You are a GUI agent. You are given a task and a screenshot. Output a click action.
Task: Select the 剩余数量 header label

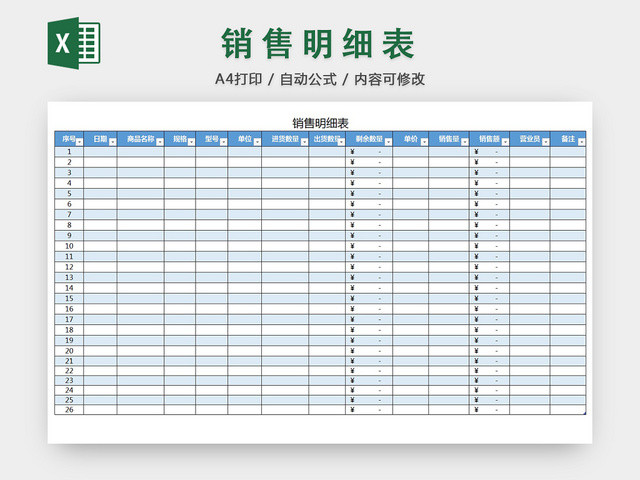pyautogui.click(x=369, y=139)
